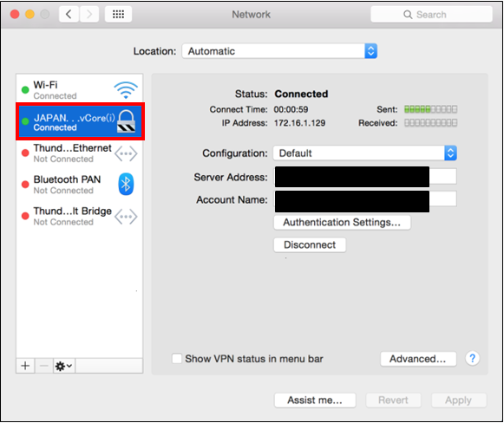Click the VPN padlock icon for JAPAN connection
The width and height of the screenshot is (504, 423).
coord(126,121)
